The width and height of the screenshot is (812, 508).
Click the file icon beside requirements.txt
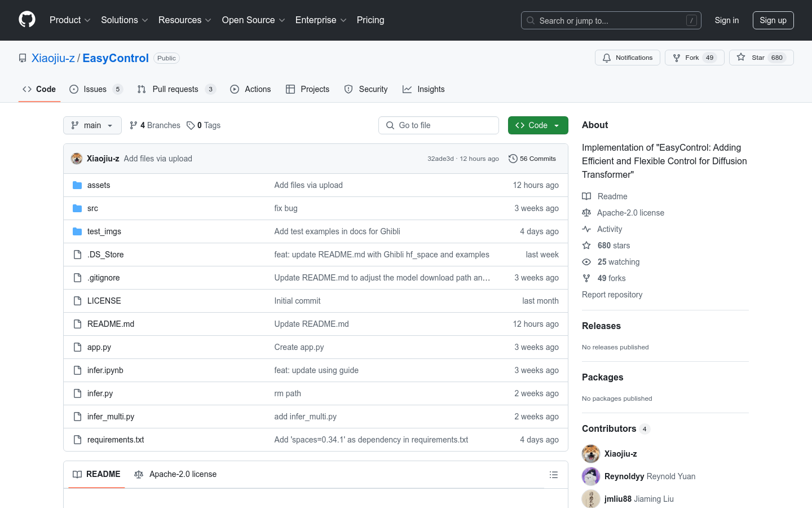(77, 440)
